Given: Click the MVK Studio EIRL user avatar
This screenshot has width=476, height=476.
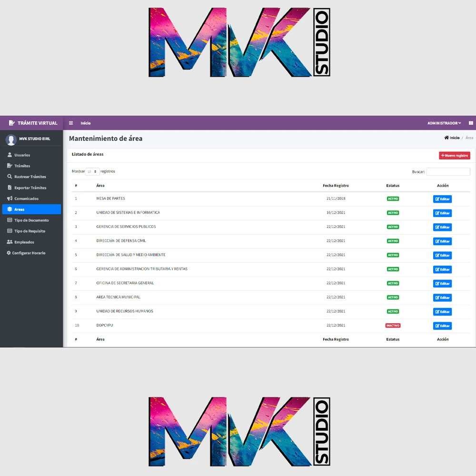Looking at the screenshot, I should [x=11, y=139].
